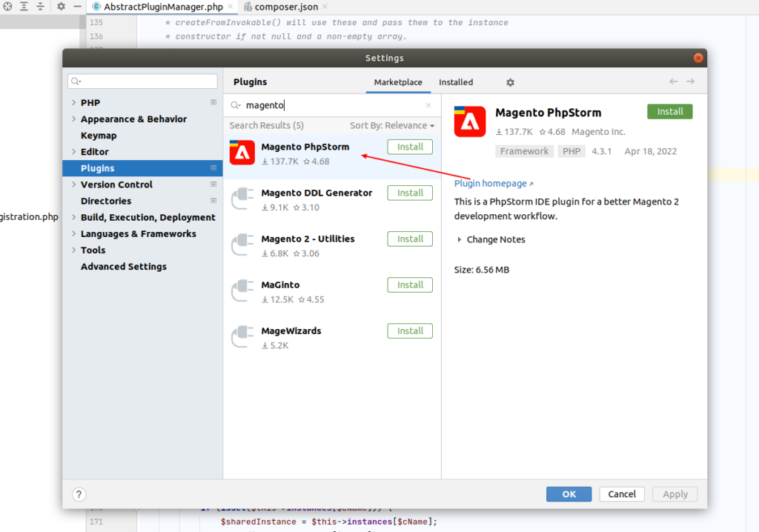The image size is (759, 532).
Task: Expand the Editor settings node
Action: coord(73,151)
